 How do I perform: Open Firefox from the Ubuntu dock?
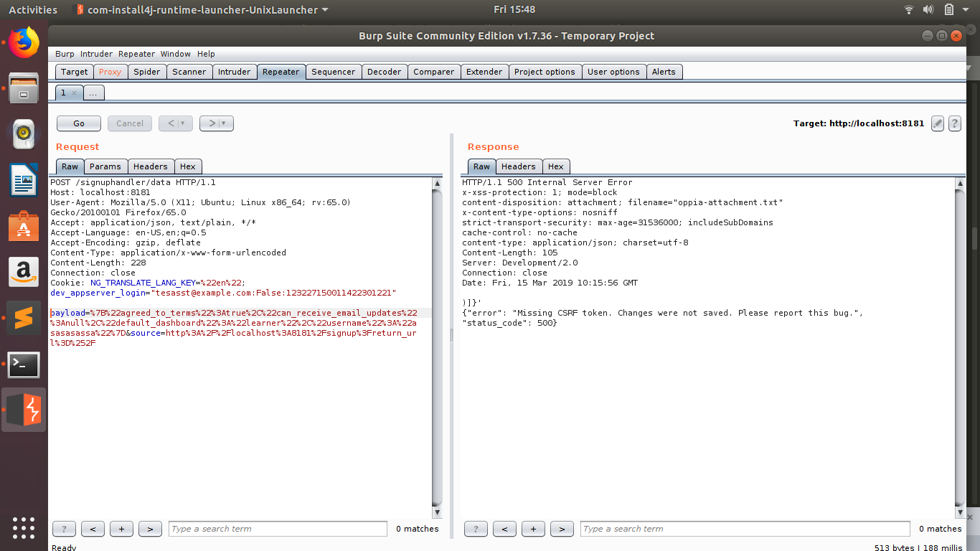coord(24,42)
